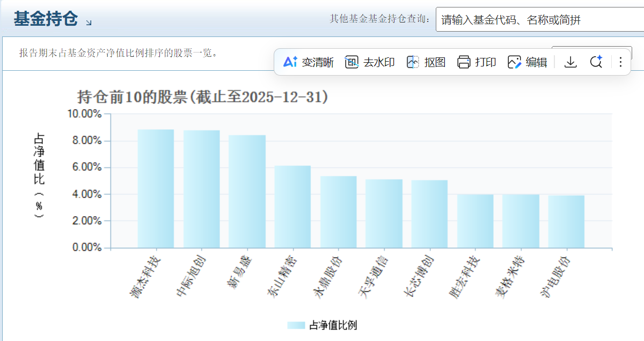Click the 6.00% y-axis value
644x341 pixels.
pyautogui.click(x=87, y=167)
